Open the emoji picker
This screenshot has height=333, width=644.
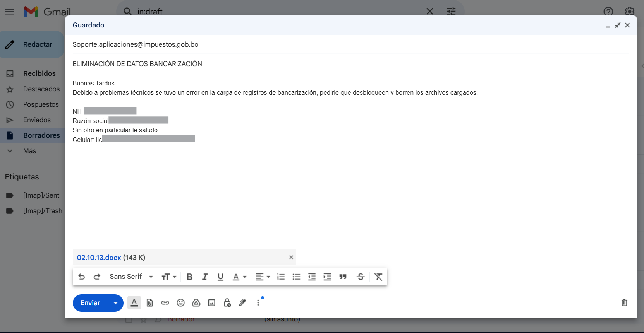(x=180, y=303)
